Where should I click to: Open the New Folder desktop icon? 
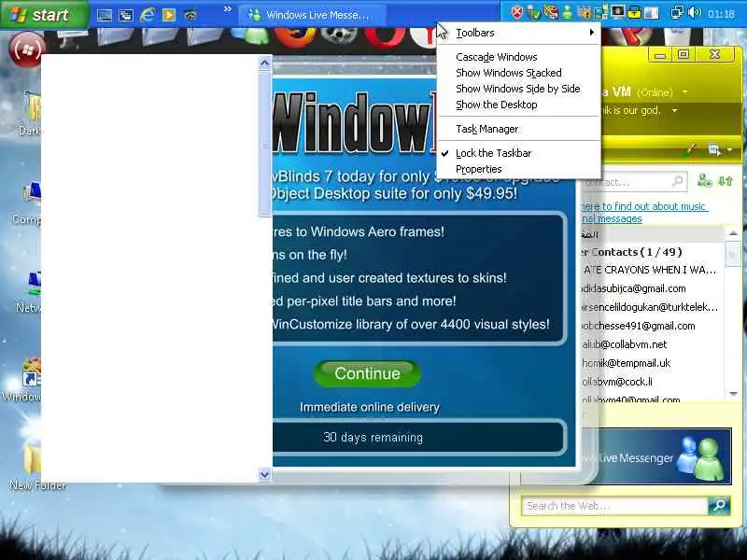[x=36, y=466]
